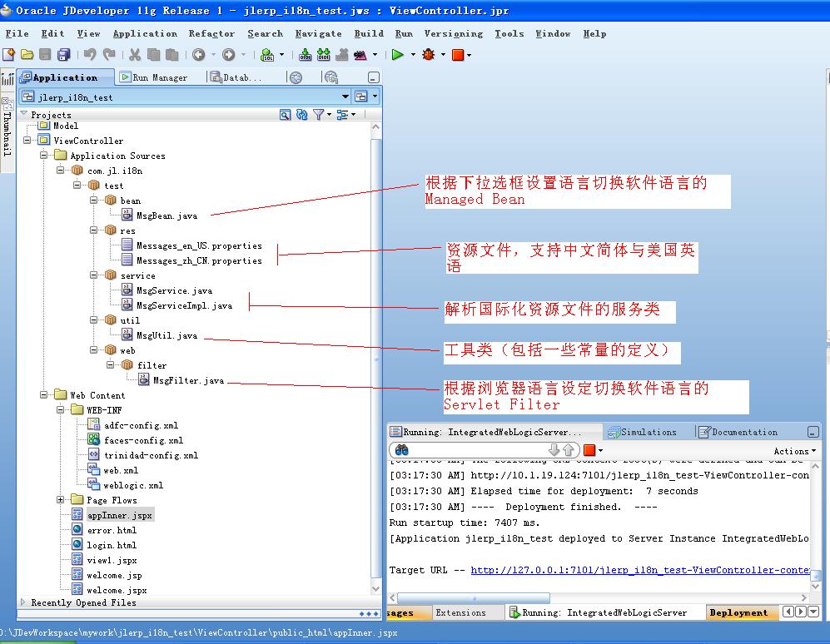This screenshot has width=830, height=644.
Task: Open dropdown arrow next to Run icon
Action: [413, 55]
